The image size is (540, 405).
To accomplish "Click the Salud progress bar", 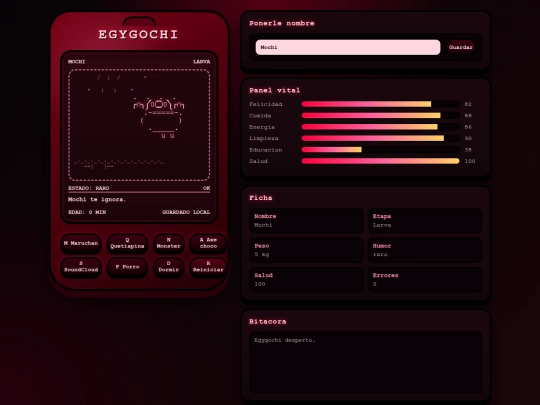I will click(381, 161).
